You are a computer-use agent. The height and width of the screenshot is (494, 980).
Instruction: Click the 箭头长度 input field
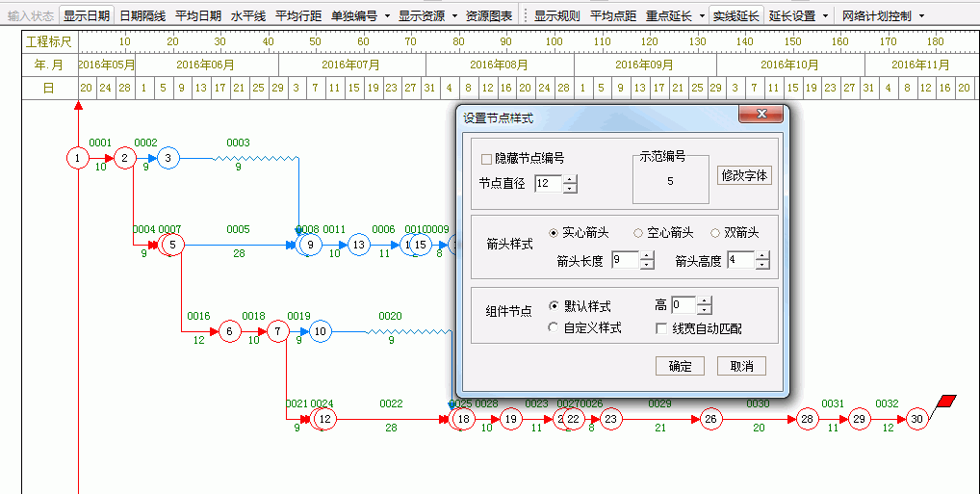point(626,259)
